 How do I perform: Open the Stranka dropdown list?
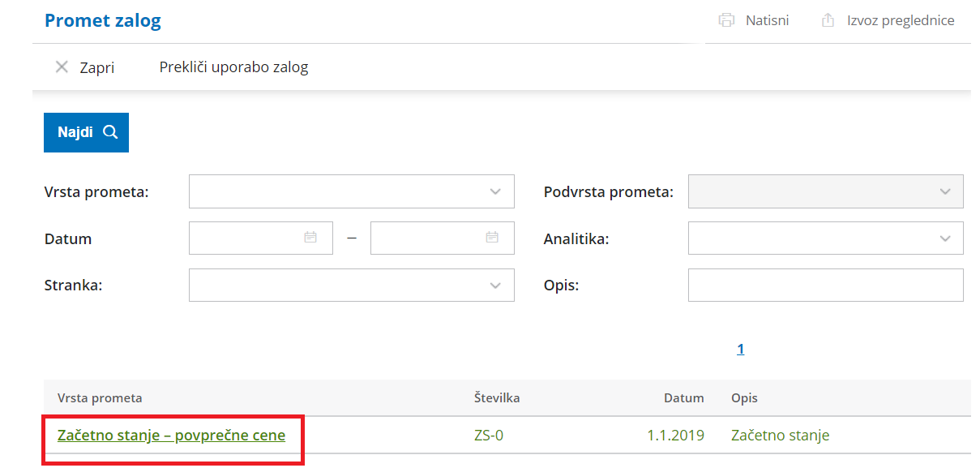pos(495,286)
